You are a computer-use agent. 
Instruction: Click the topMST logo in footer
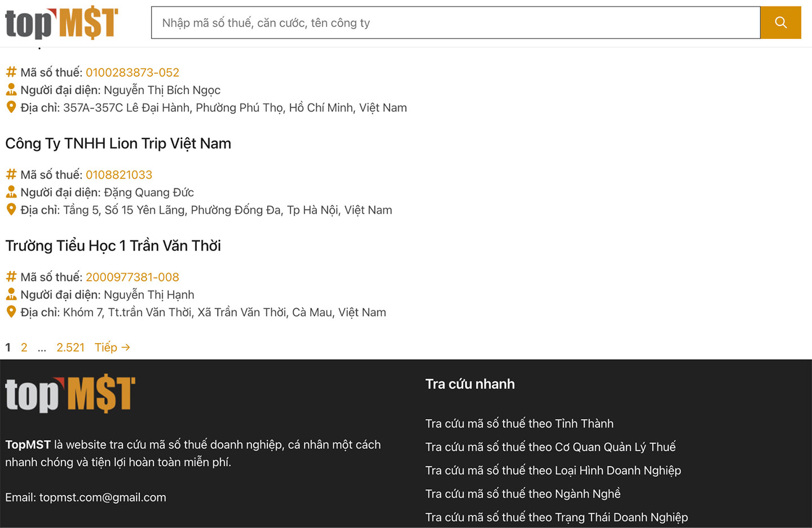(70, 394)
